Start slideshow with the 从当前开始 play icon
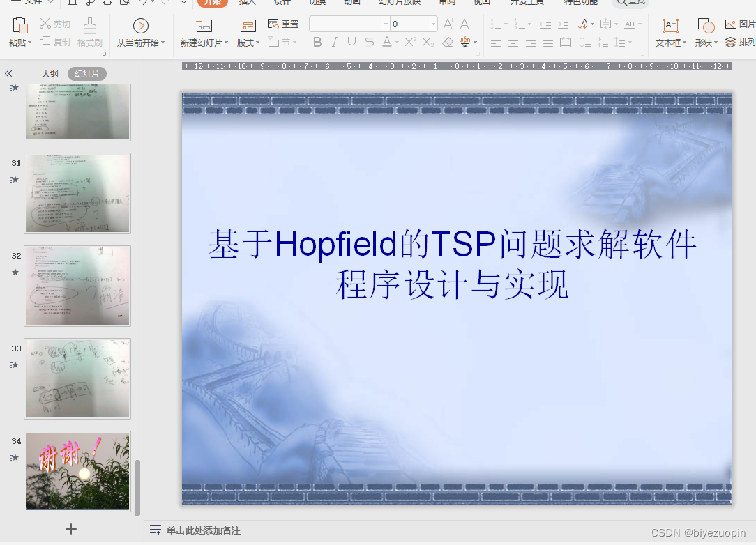The width and height of the screenshot is (756, 545). click(x=140, y=26)
